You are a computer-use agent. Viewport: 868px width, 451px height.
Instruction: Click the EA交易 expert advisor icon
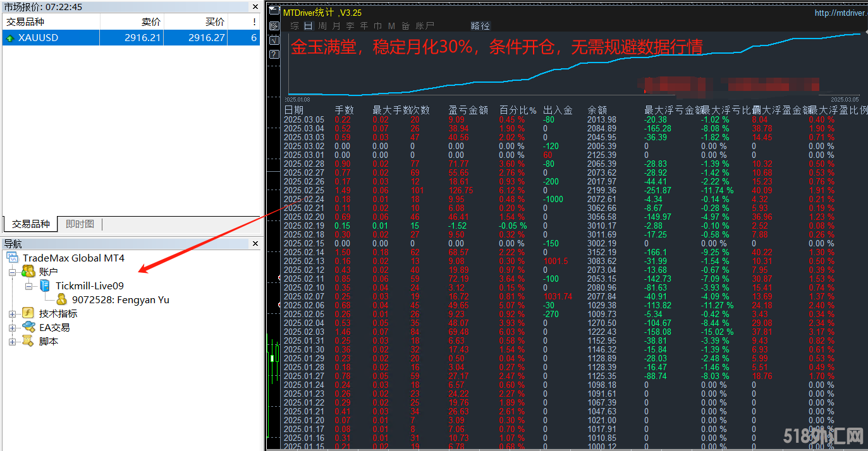(28, 327)
